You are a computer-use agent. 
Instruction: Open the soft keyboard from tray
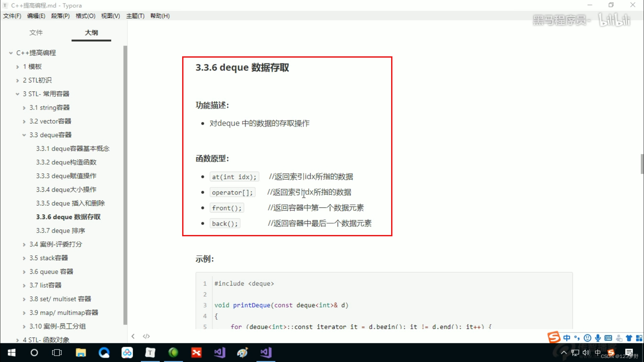(x=609, y=338)
